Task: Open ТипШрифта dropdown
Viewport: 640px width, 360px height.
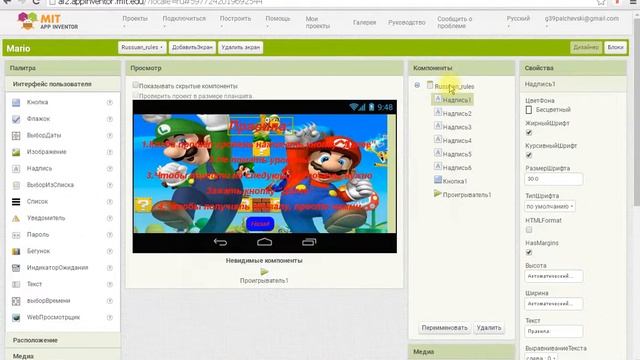Action: click(550, 207)
